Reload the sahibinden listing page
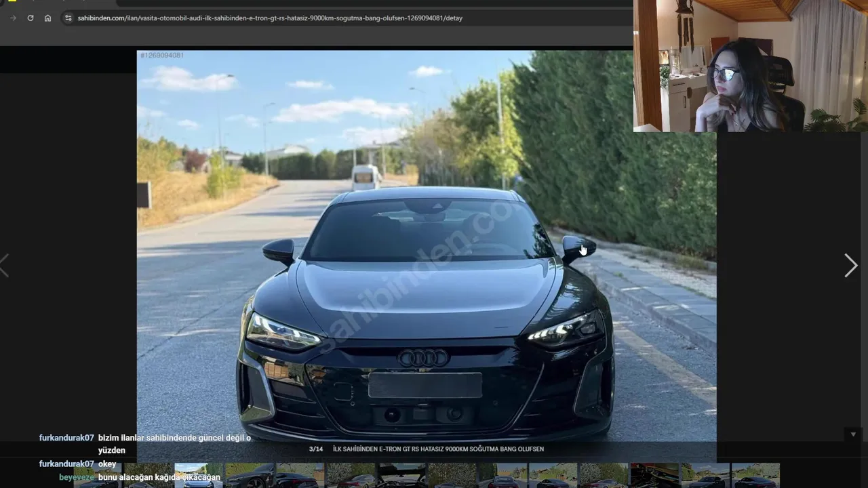The width and height of the screenshot is (868, 488). point(31,18)
